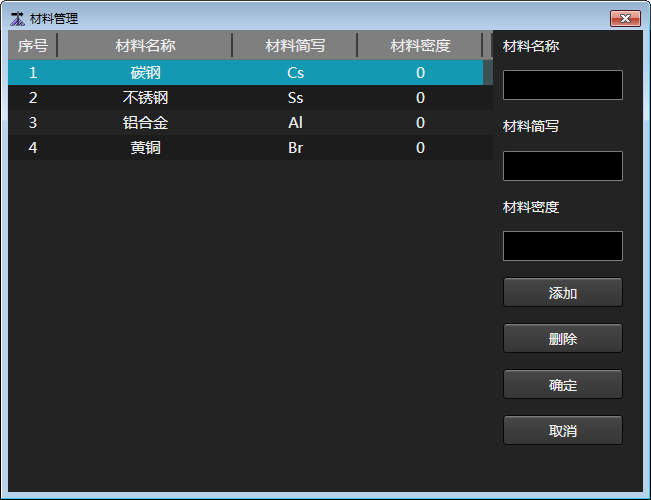This screenshot has width=651, height=500.
Task: Focus the 材料名称 input field
Action: [x=563, y=85]
